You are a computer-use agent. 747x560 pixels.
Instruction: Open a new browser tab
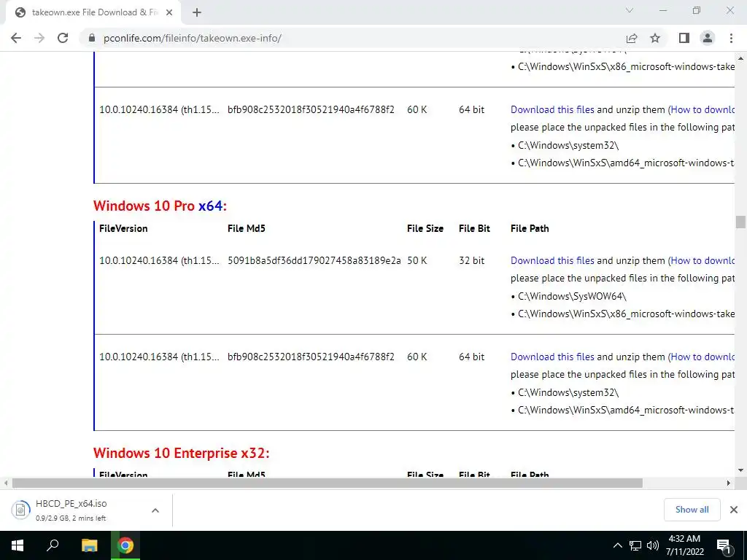(197, 13)
